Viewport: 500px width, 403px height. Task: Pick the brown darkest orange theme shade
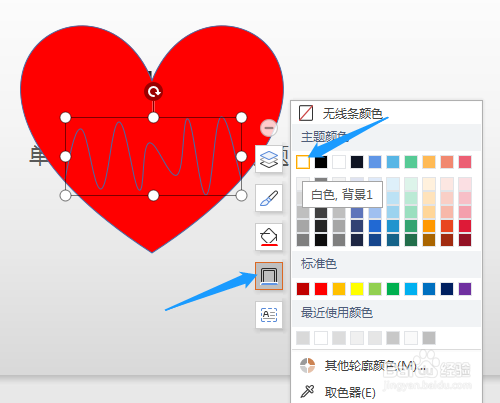(429, 240)
